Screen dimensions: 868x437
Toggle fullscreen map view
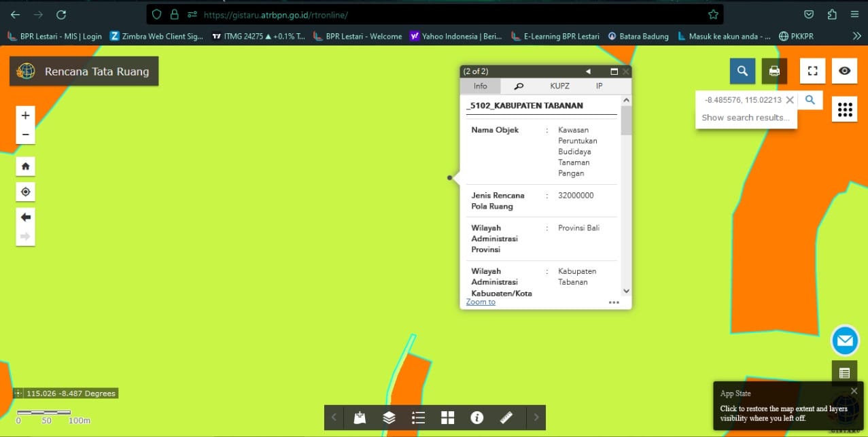812,71
